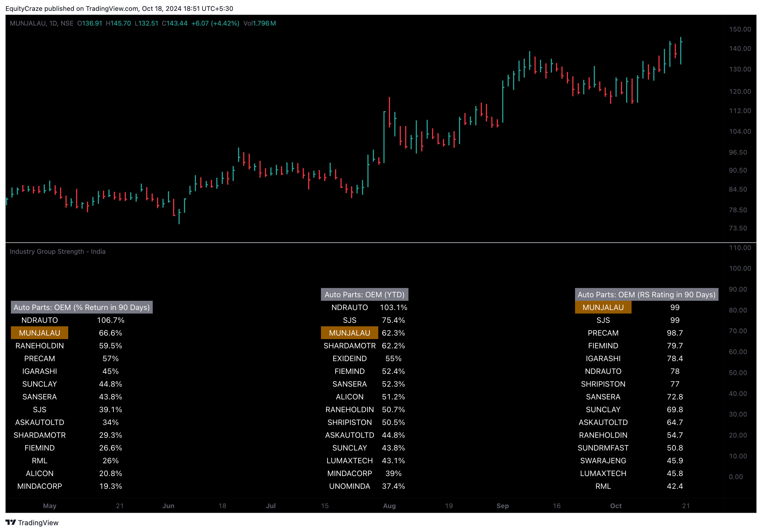Select EXIDEIND in the YTD table
762x532 pixels.
[349, 358]
